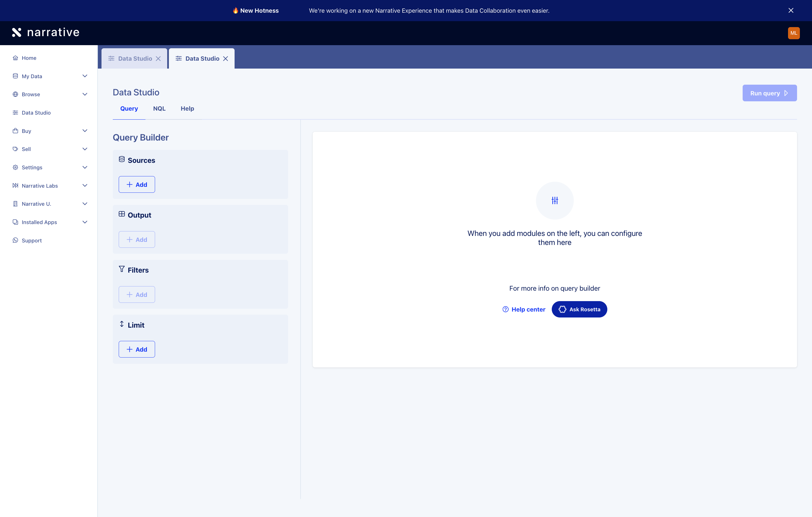Switch to the first Data Studio tab

pos(134,58)
